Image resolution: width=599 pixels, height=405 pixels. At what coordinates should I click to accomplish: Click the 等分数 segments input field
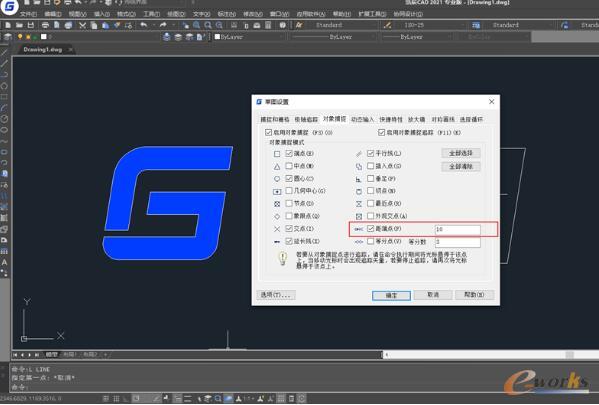458,242
